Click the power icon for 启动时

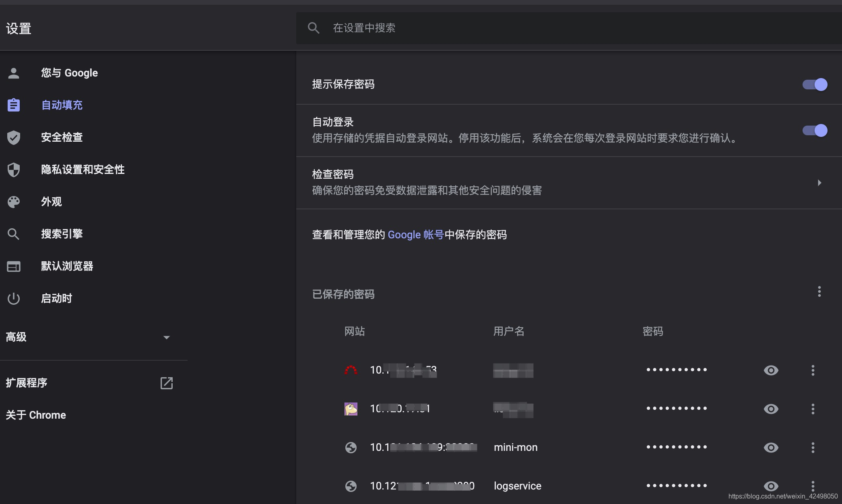pos(14,298)
